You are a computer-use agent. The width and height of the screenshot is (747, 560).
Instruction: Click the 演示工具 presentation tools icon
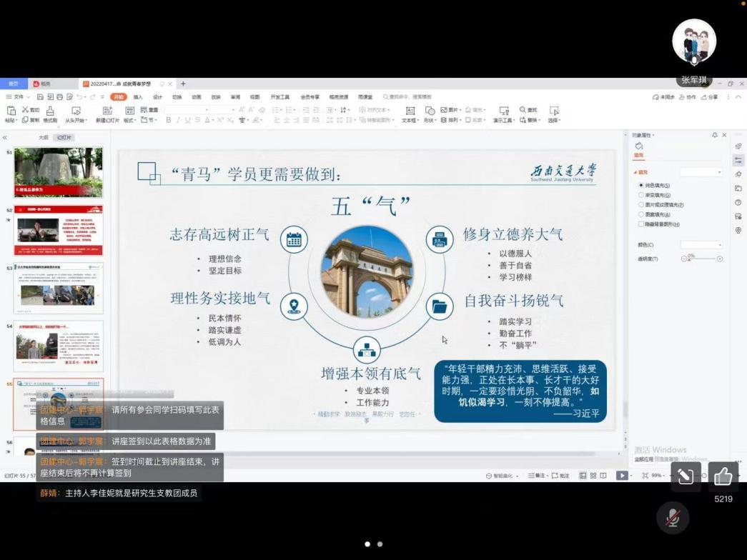[503, 111]
